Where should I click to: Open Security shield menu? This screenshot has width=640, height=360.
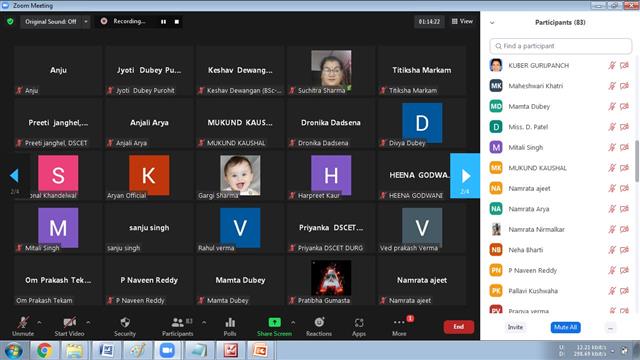tap(125, 327)
